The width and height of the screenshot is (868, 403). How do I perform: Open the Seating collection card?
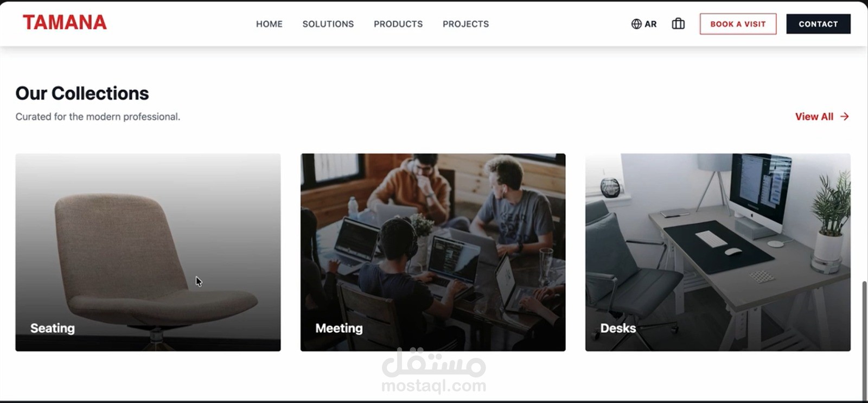[x=148, y=252]
